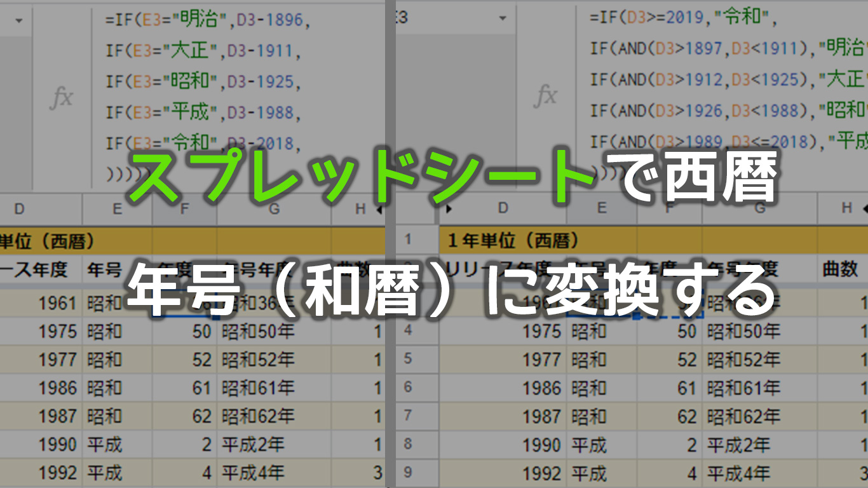Click the fx icon in the right spreadsheet
Image resolution: width=868 pixels, height=488 pixels.
tap(546, 95)
